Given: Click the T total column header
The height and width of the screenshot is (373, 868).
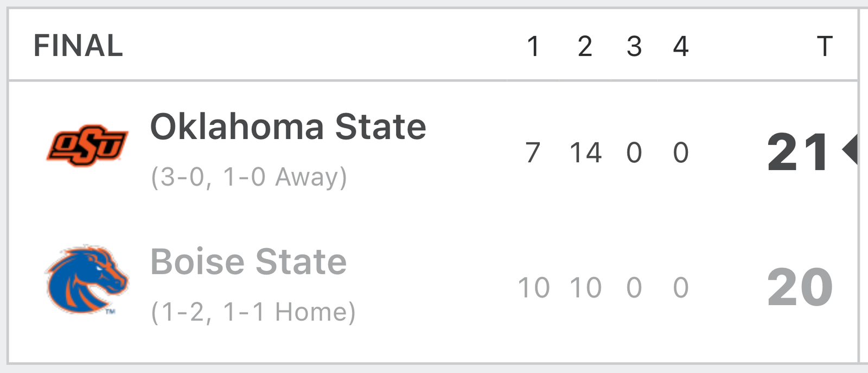Looking at the screenshot, I should (x=825, y=46).
